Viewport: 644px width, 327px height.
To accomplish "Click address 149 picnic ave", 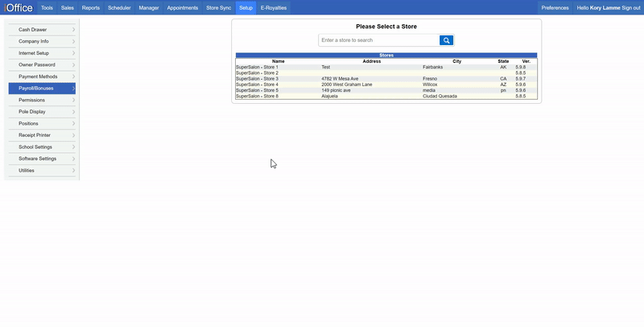I will [336, 90].
